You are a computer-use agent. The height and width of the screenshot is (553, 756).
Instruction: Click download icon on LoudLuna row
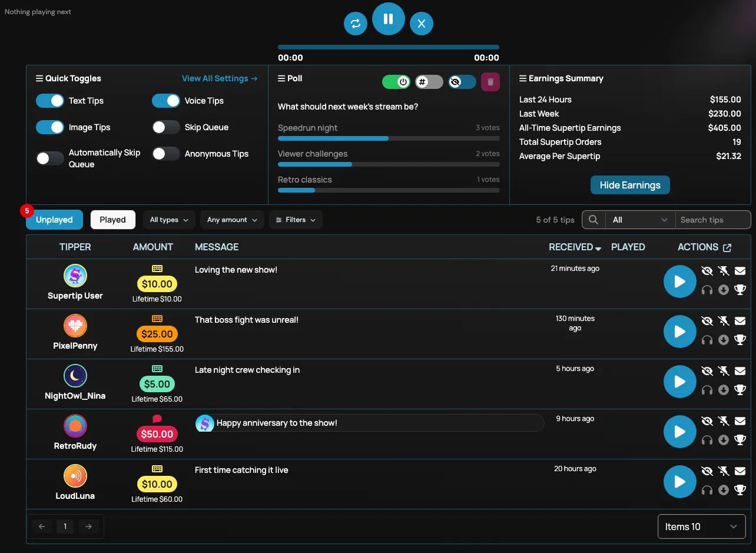[x=724, y=490]
